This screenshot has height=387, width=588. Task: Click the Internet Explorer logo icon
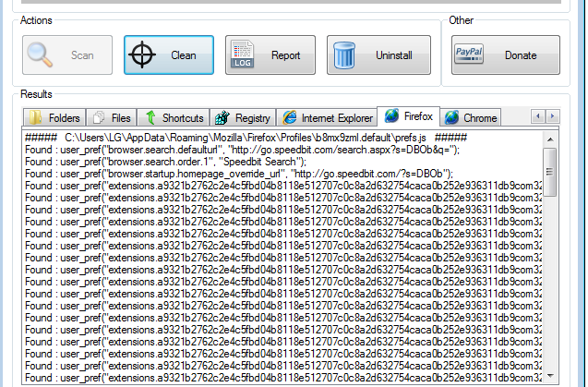click(290, 117)
